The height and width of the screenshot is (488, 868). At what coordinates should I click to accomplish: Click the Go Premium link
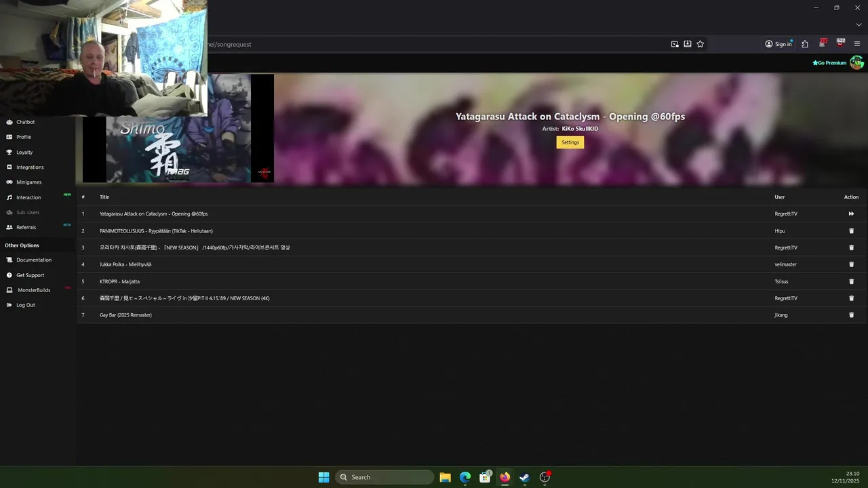coord(830,63)
